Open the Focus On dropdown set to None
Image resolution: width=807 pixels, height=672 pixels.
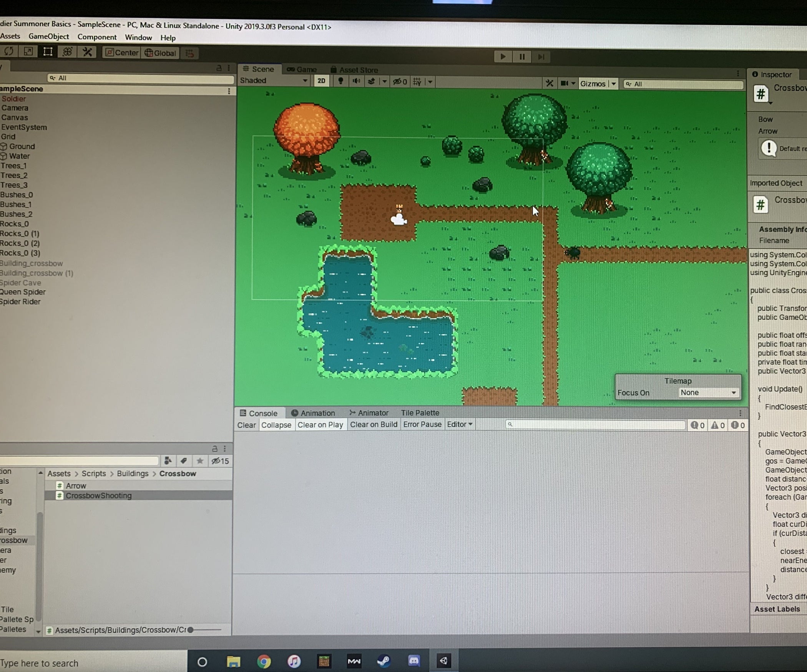[708, 392]
